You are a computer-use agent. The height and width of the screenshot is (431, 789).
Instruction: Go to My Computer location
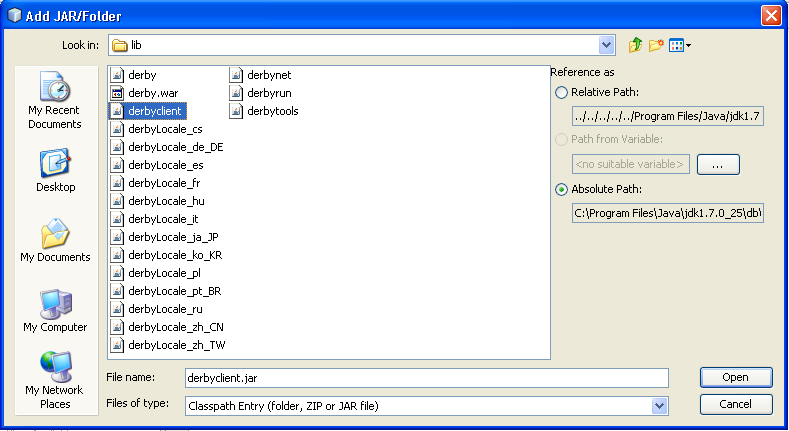pyautogui.click(x=55, y=311)
